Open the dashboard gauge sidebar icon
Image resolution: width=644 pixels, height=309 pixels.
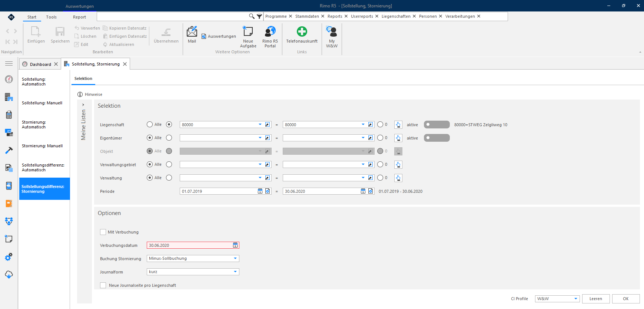point(9,79)
